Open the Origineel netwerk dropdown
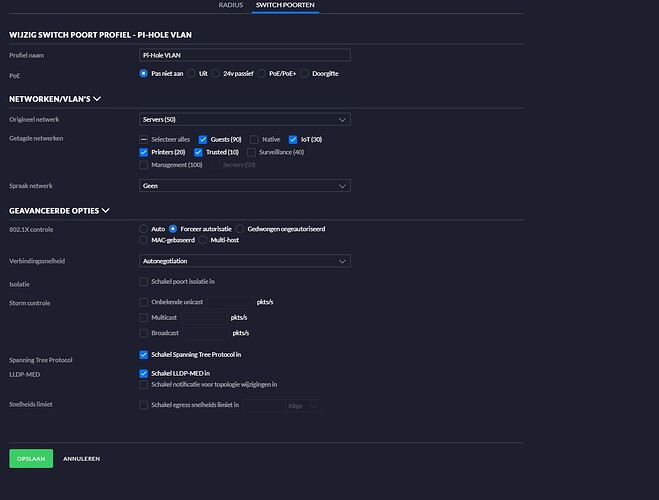Image resolution: width=659 pixels, height=500 pixels. pyautogui.click(x=244, y=120)
